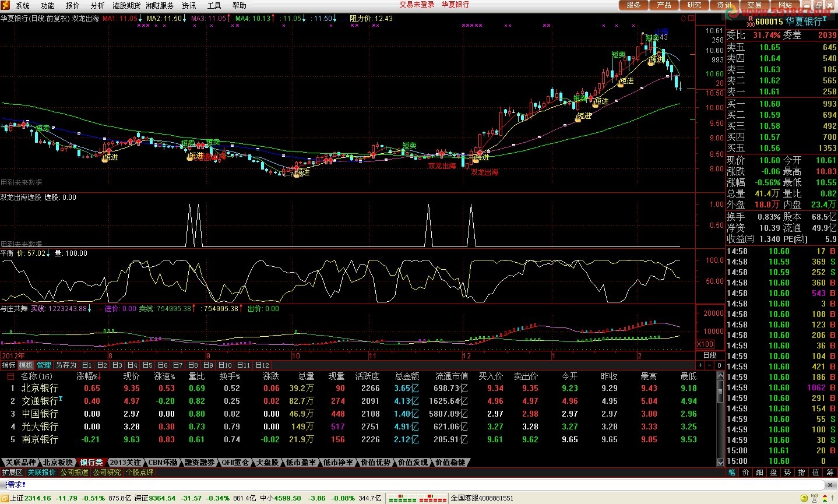The image size is (838, 504).
Task: Click the 交易未登录 link
Action: click(x=417, y=5)
